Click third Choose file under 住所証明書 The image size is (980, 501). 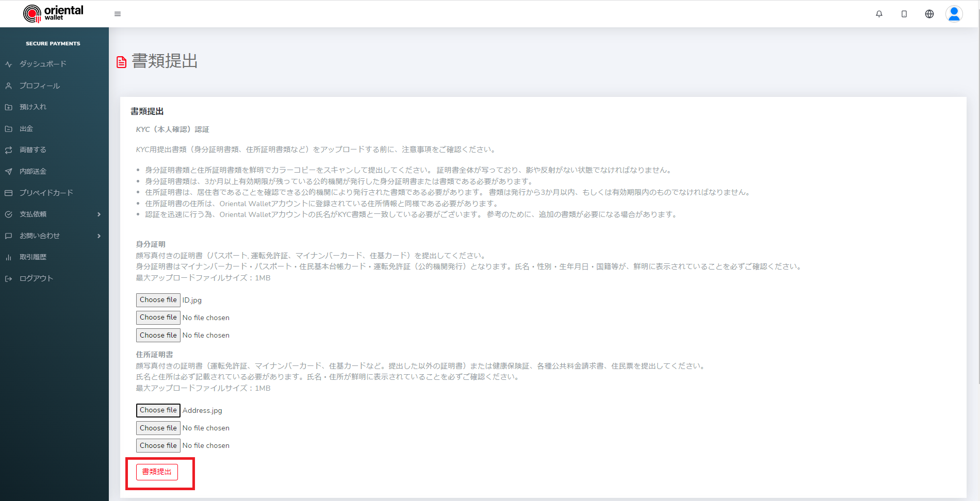[158, 445]
